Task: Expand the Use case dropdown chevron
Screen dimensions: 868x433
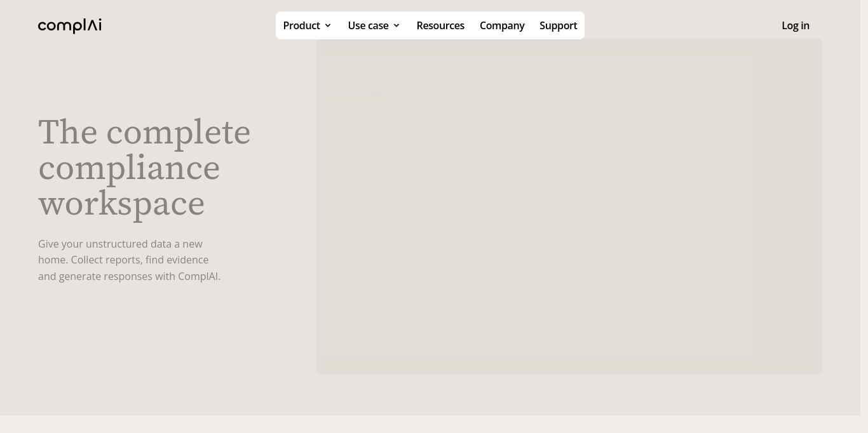Action: 397,26
